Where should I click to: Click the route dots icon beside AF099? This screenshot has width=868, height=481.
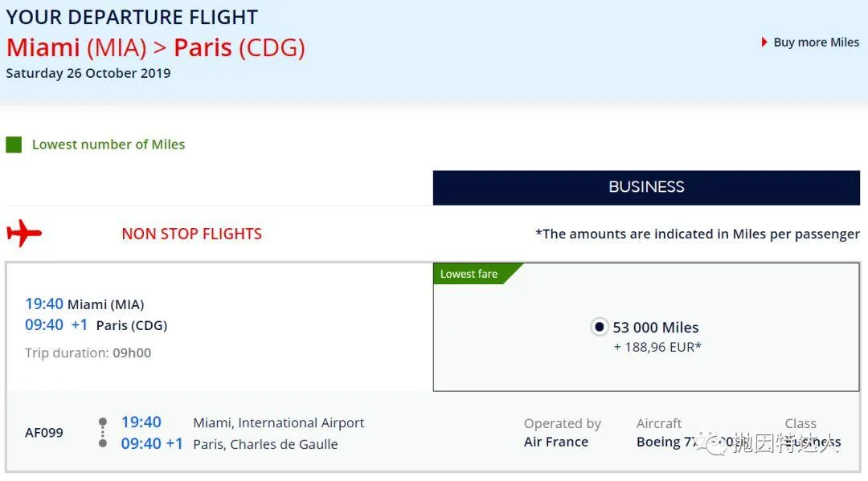click(x=103, y=432)
